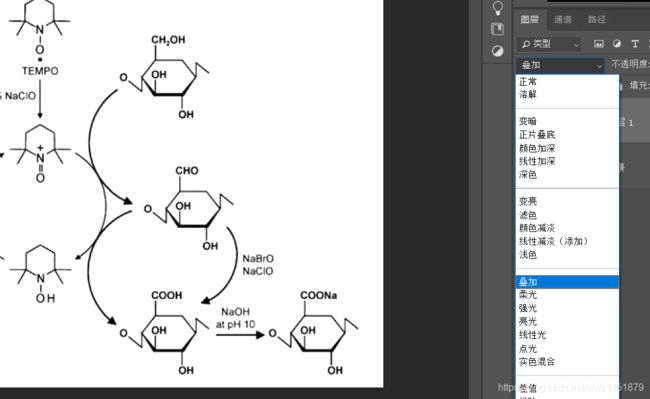Choose 实色混合 blend mode
Image resolution: width=650 pixels, height=399 pixels.
point(567,361)
